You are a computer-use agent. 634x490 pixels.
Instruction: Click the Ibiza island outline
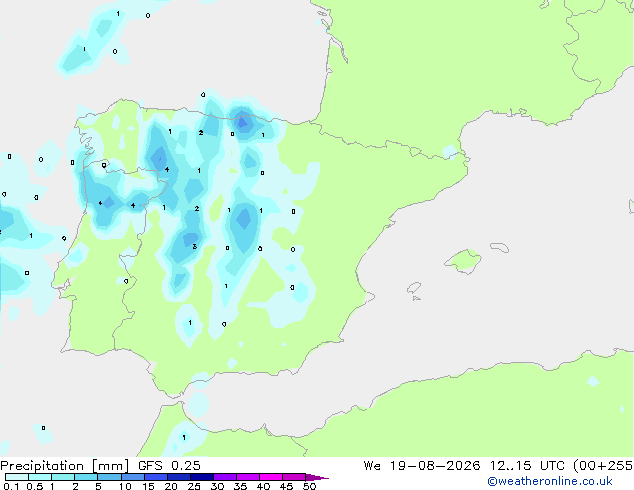coord(414,288)
